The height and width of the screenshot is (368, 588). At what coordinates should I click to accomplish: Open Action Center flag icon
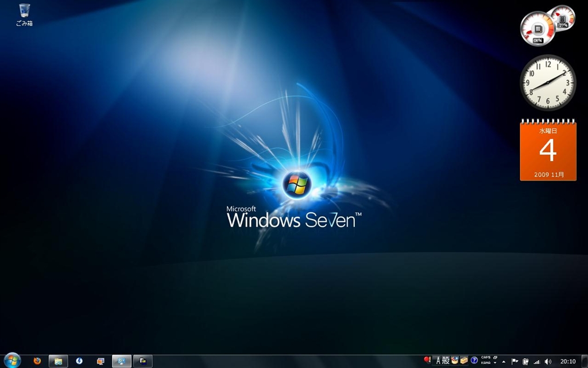coord(515,361)
